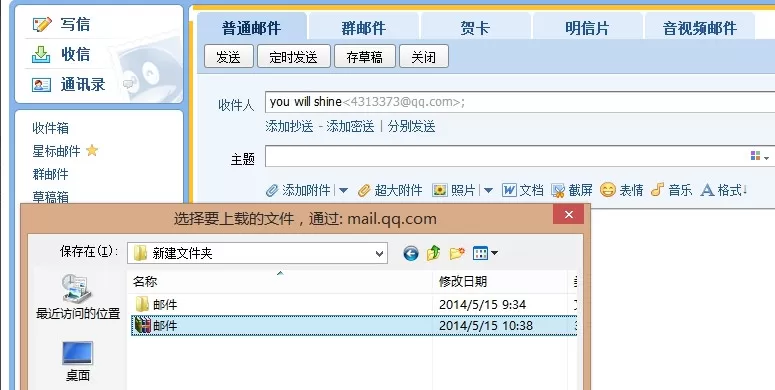Click the small chat bubble icon near 通讯录

point(129,84)
